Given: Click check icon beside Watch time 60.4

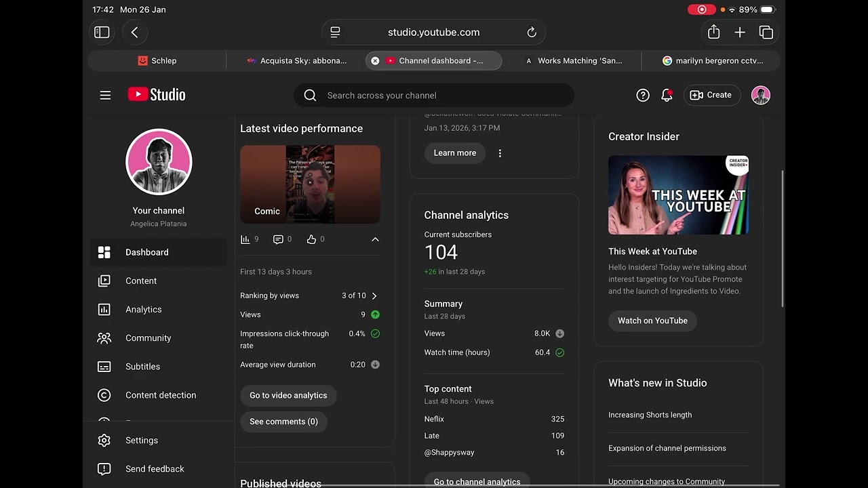Looking at the screenshot, I should (x=559, y=352).
